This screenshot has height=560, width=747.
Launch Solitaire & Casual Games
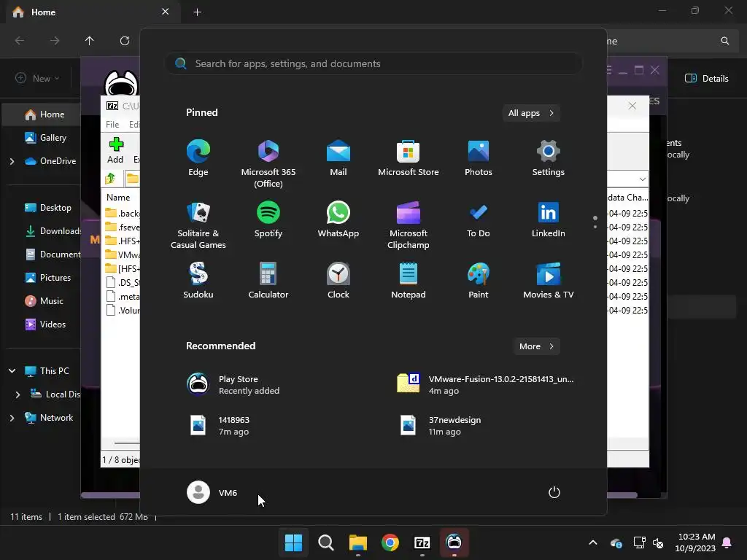click(198, 225)
